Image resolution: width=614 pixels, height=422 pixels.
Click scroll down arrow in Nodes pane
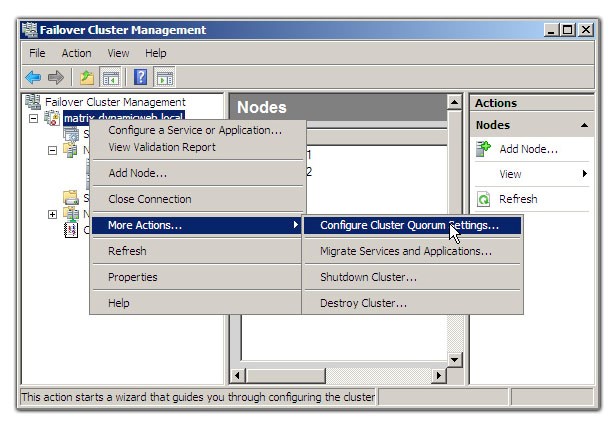click(x=454, y=359)
